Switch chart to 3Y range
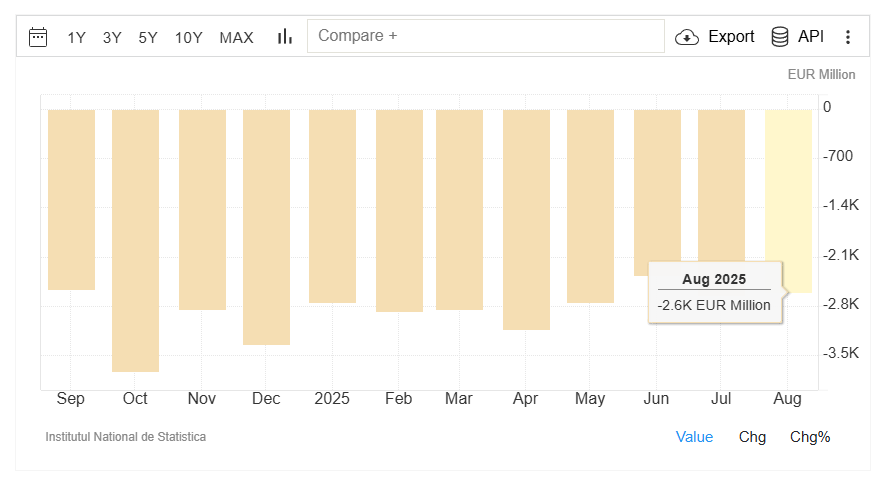Viewport: 873px width, 480px height. point(112,38)
